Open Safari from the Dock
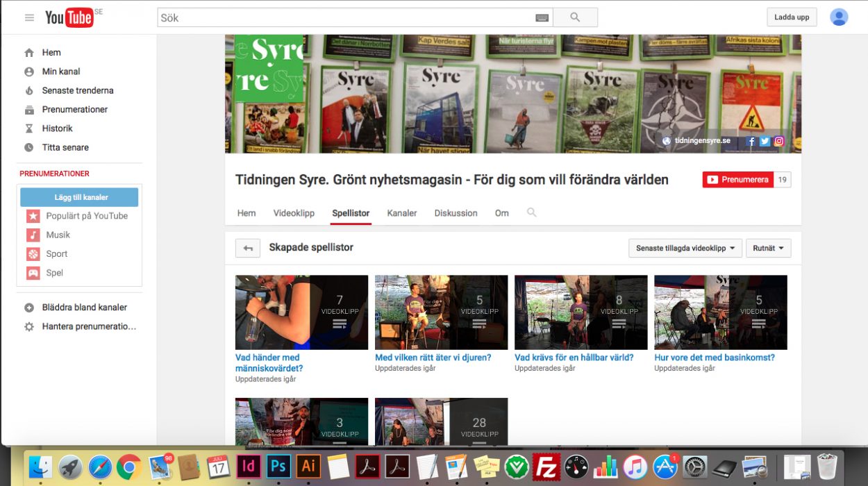Image resolution: width=868 pixels, height=486 pixels. click(99, 467)
